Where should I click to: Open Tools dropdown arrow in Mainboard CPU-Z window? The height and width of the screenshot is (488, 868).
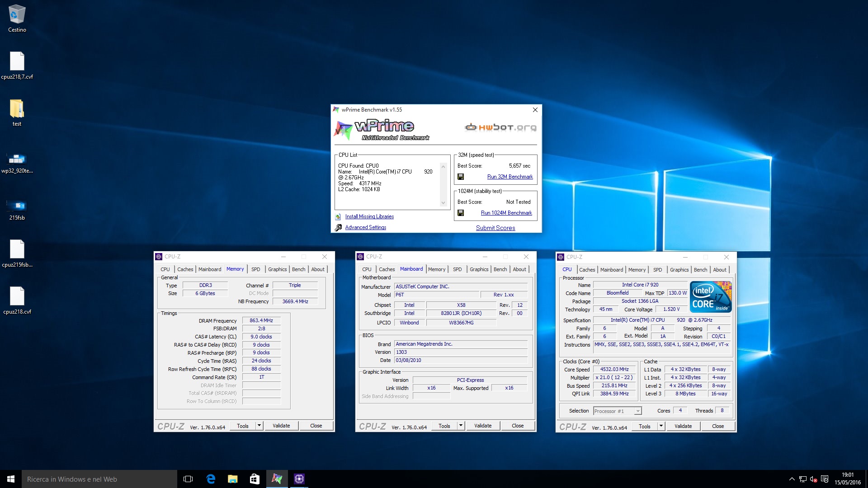tap(461, 426)
